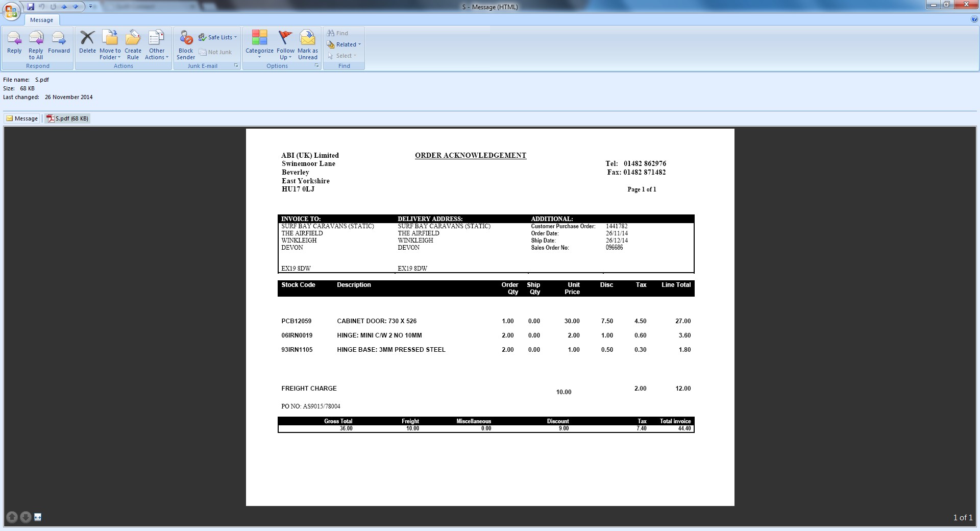Viewport: 980px width, 531px height.
Task: Show the Message body view
Action: coord(22,118)
